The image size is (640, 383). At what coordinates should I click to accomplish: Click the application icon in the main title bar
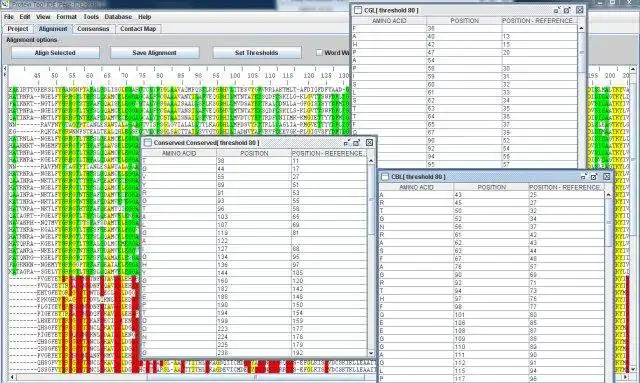click(x=5, y=4)
